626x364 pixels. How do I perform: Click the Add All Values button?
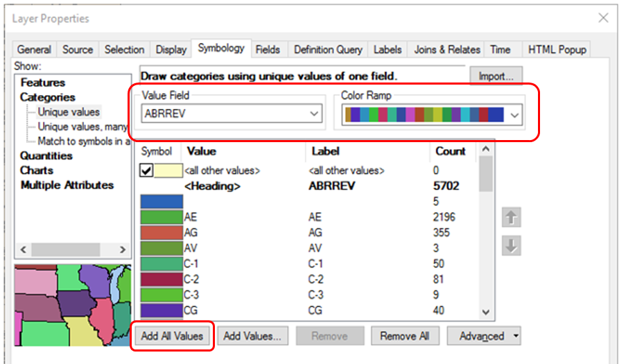tap(172, 336)
